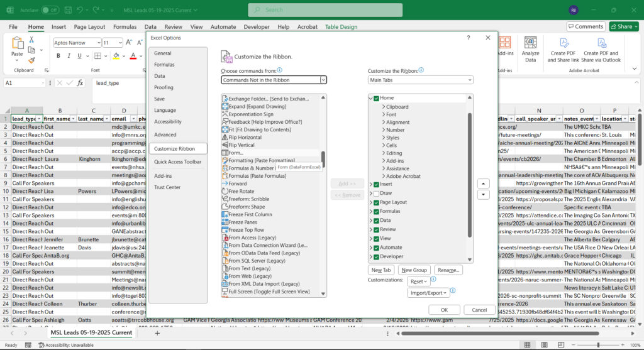This screenshot has height=350, width=644.
Task: Switch to the Table Design ribbon tab
Action: (x=341, y=26)
